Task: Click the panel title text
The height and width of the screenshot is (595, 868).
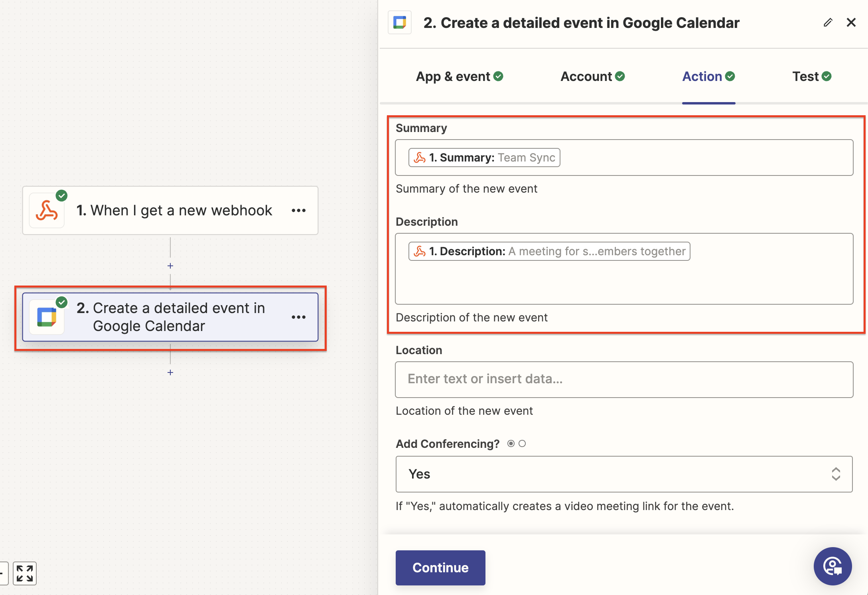Action: 581,23
